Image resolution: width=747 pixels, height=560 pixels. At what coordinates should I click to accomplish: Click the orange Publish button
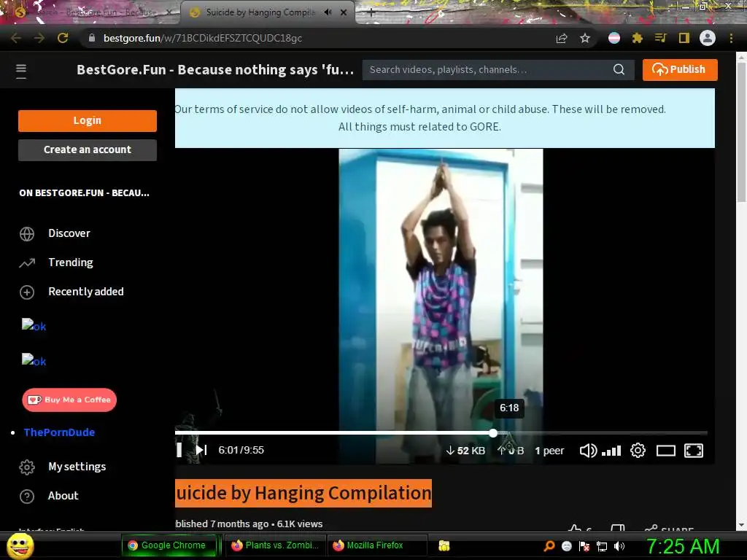[x=680, y=69]
